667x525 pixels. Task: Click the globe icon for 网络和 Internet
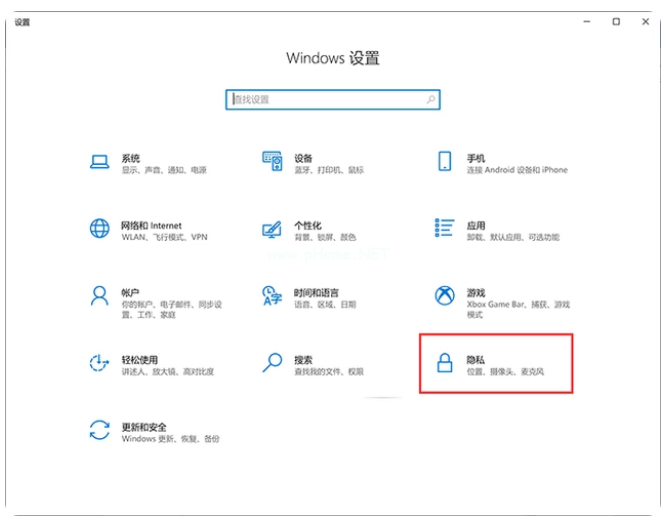coord(99,229)
